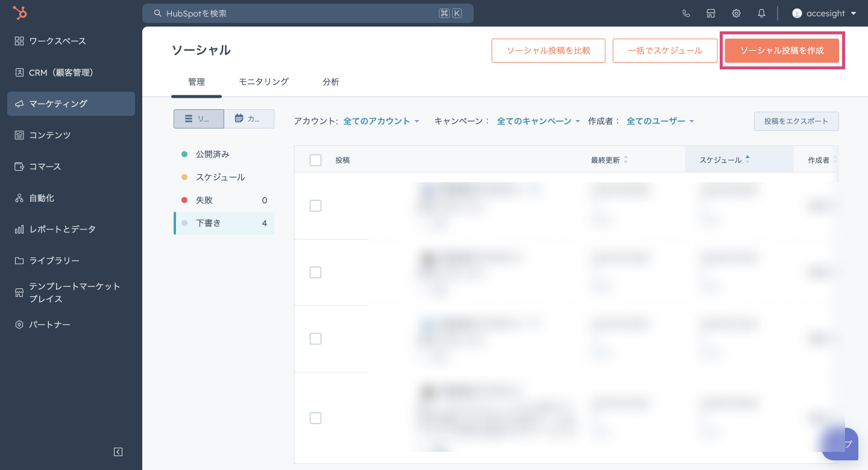Check the first draft post row checkbox
This screenshot has width=868, height=470.
click(x=315, y=206)
